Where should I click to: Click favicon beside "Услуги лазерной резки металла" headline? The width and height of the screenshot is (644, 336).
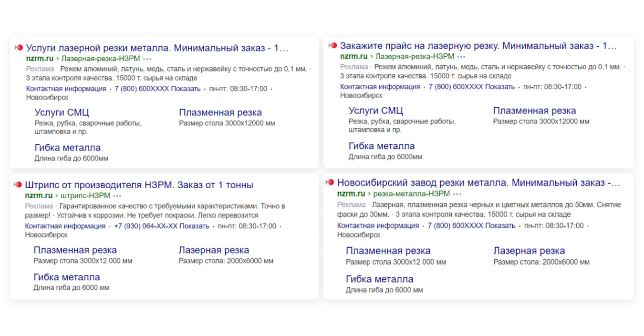pos(19,47)
